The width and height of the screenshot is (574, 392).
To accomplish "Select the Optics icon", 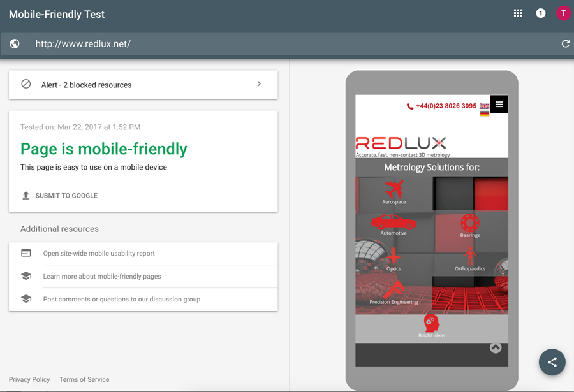I will coord(394,256).
